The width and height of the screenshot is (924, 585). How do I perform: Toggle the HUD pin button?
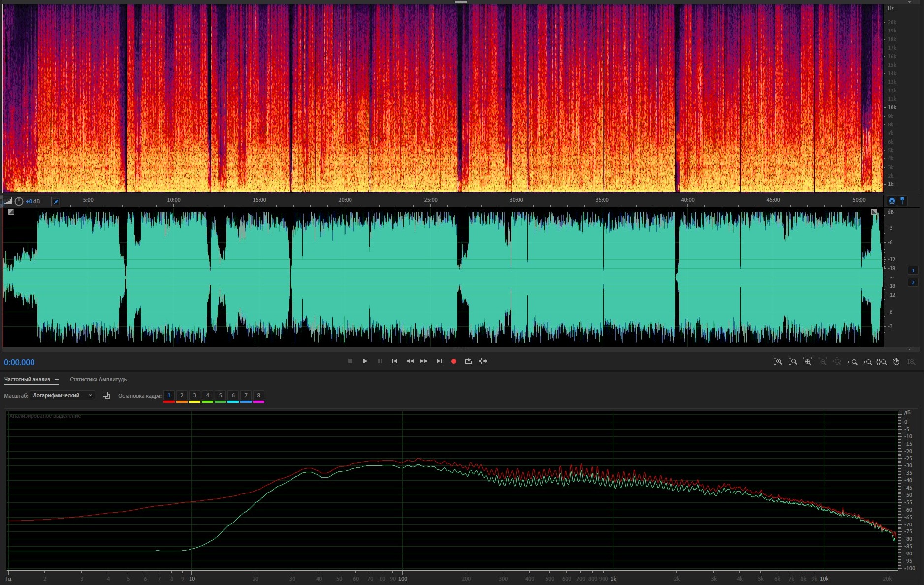click(x=56, y=201)
